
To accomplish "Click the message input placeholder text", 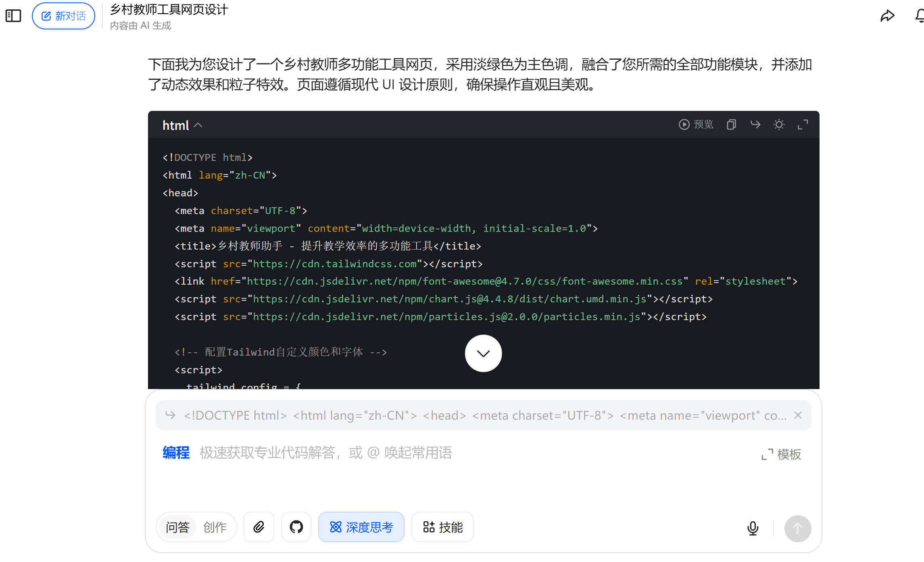I will pyautogui.click(x=325, y=453).
